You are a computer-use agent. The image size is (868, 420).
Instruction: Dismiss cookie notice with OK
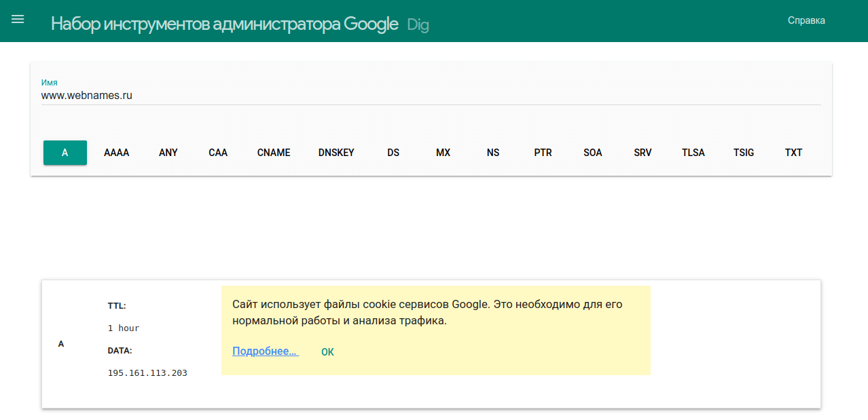pos(327,352)
